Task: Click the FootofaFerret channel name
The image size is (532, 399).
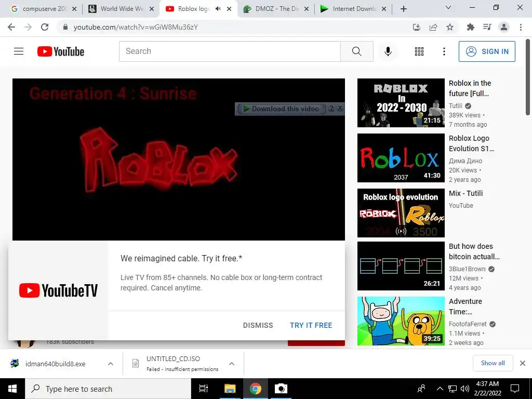Action: pos(468,324)
